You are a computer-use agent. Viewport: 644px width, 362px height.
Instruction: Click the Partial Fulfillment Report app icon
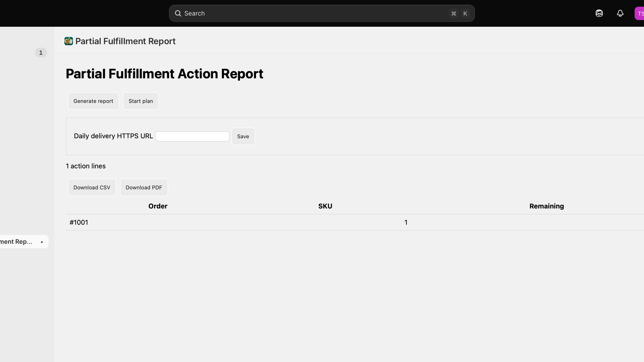tap(69, 41)
